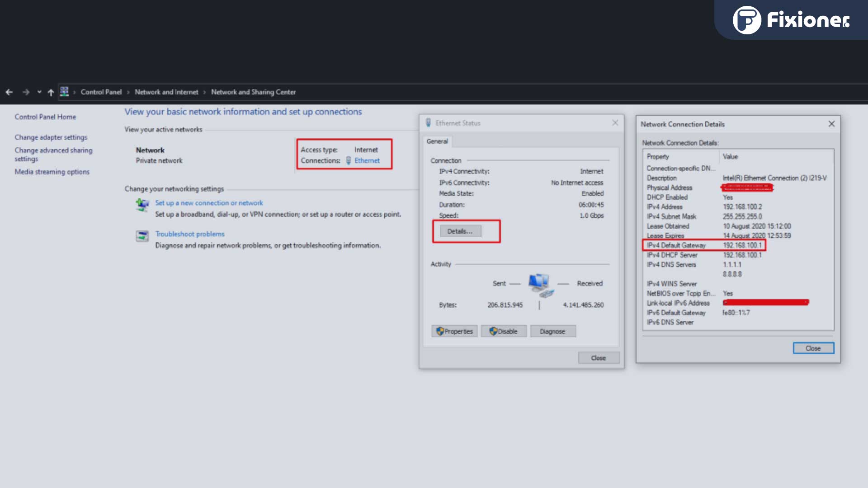The image size is (868, 488).
Task: Open Troubleshoot problems link
Action: (x=190, y=234)
